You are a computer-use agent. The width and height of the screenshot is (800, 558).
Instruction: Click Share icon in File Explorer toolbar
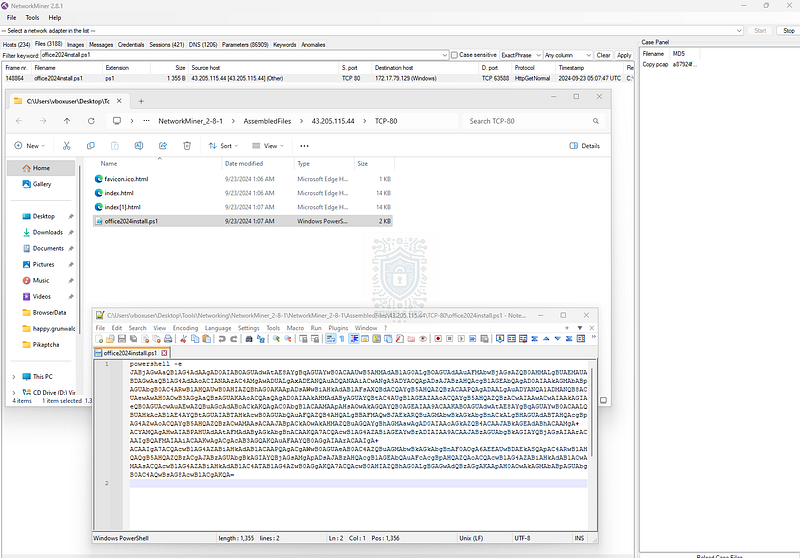(x=163, y=146)
